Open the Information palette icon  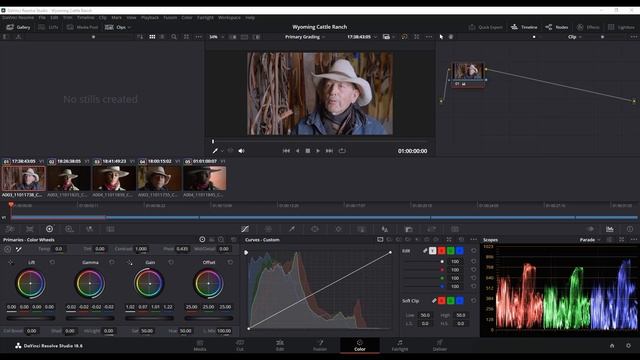[x=630, y=229]
